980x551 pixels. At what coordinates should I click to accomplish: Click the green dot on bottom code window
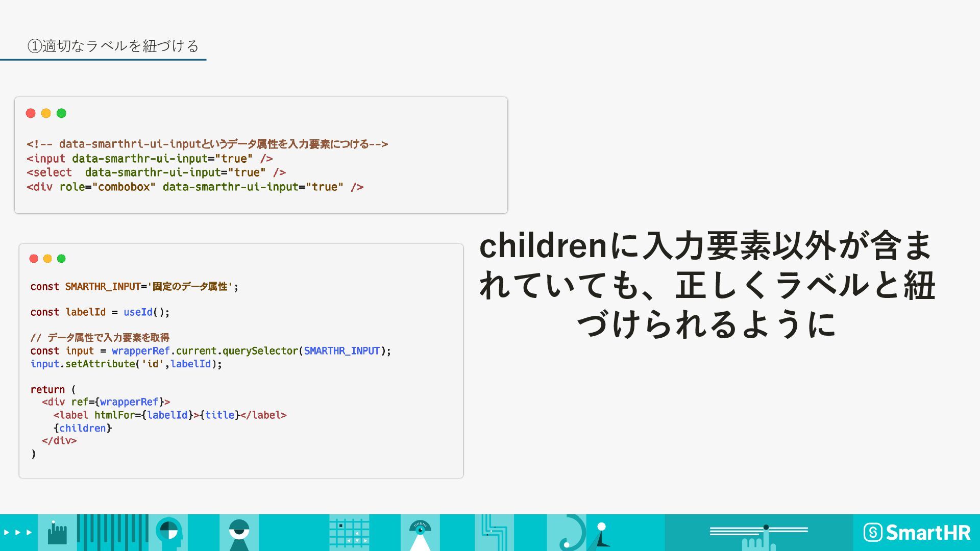(x=61, y=259)
